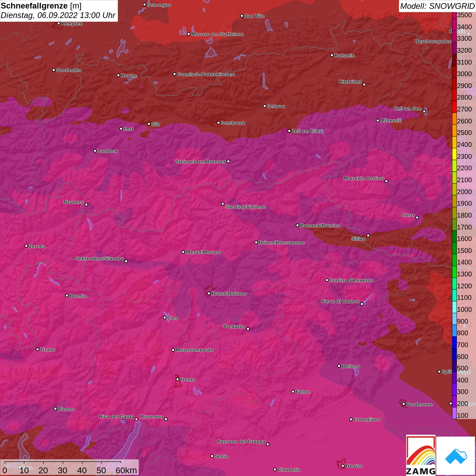Image resolution: width=476 pixels, height=476 pixels.
Task: Click the Schongau label
Action: click(159, 5)
